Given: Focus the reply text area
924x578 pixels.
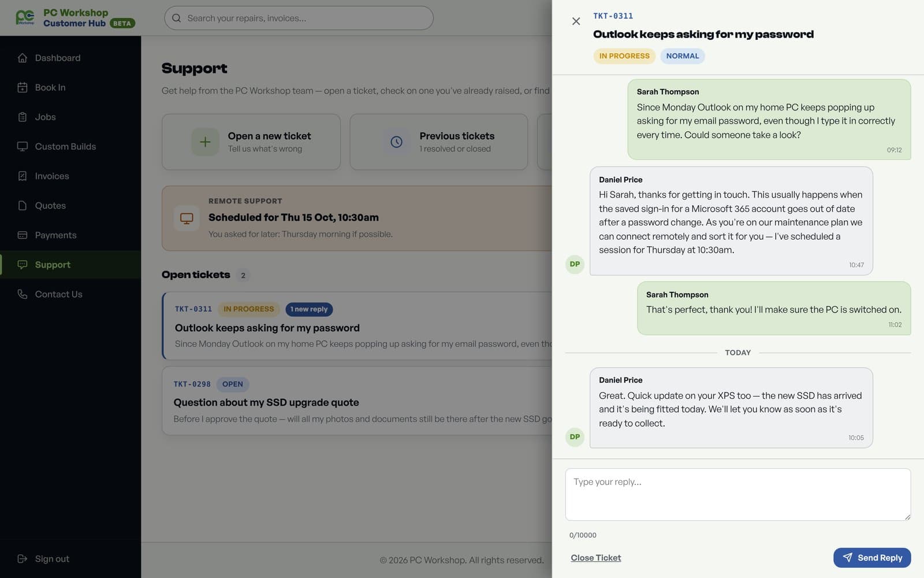Looking at the screenshot, I should click(738, 494).
